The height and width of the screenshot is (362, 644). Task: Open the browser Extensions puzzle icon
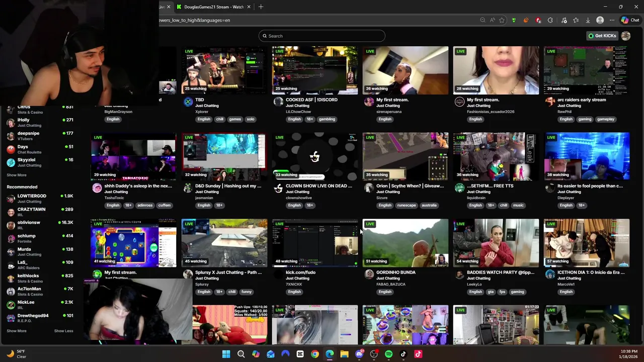point(550,20)
